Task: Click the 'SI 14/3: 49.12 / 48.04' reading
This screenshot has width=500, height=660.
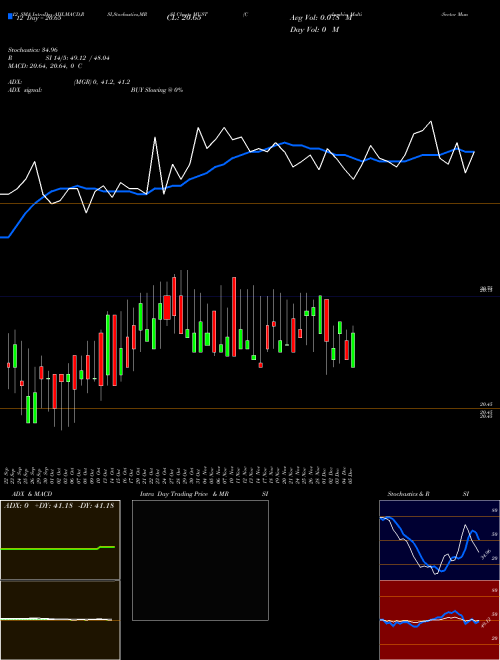Action: [77, 58]
